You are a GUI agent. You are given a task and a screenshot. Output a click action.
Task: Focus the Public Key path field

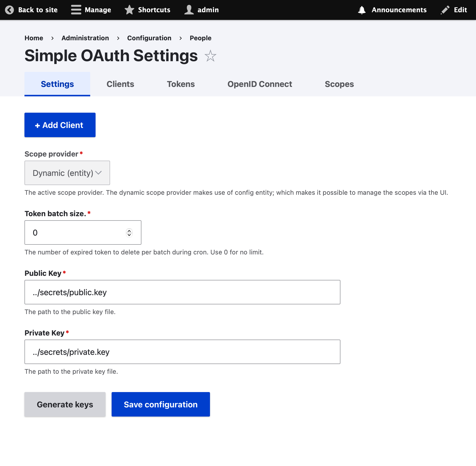click(x=182, y=292)
